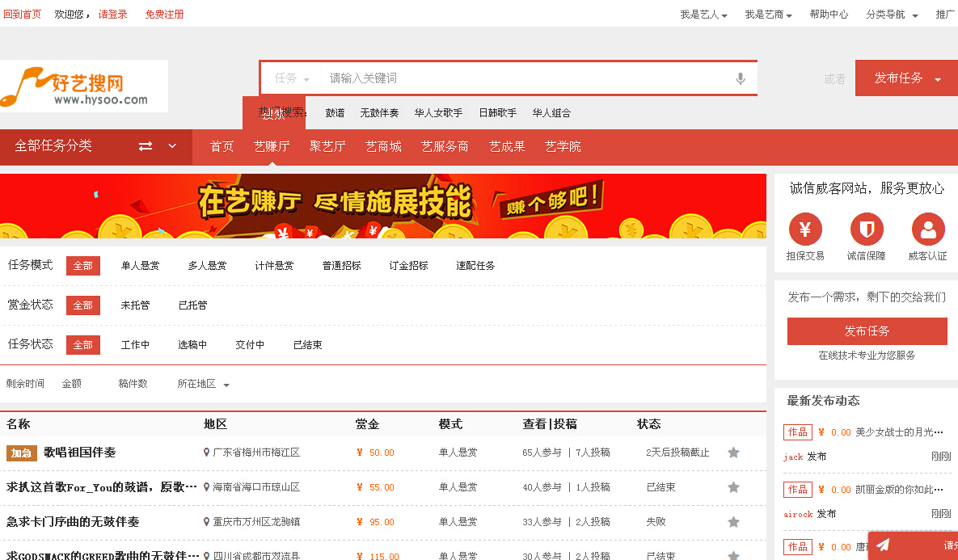Open the 所在地区 region dropdown
The width and height of the screenshot is (958, 560).
203,385
